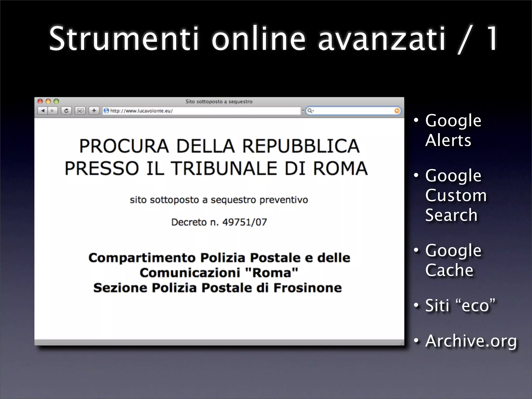Click the globe site icon in address bar
This screenshot has height=399, width=532.
[x=106, y=111]
